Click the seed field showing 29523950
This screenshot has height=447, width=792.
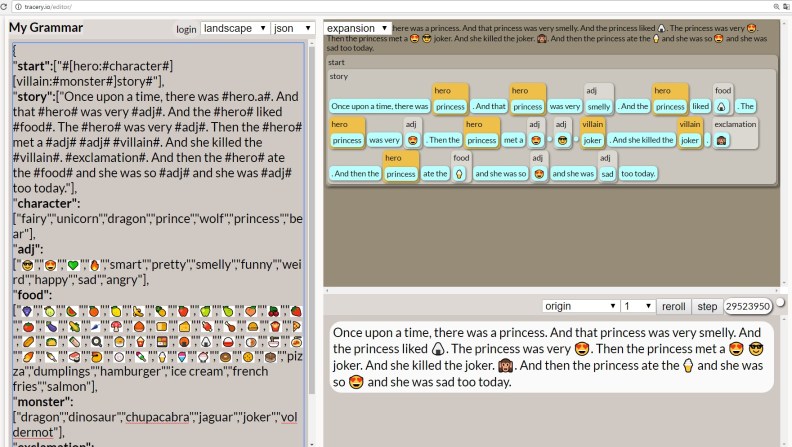point(747,306)
